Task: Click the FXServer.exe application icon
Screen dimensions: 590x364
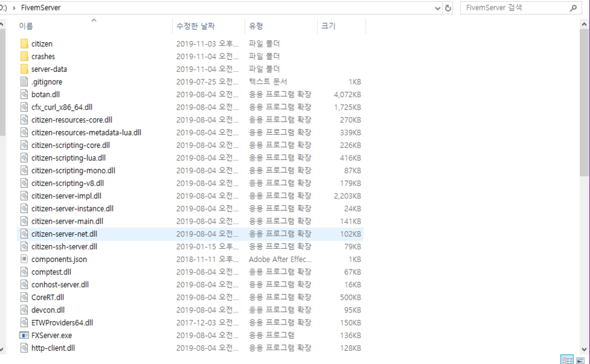Action: point(24,335)
